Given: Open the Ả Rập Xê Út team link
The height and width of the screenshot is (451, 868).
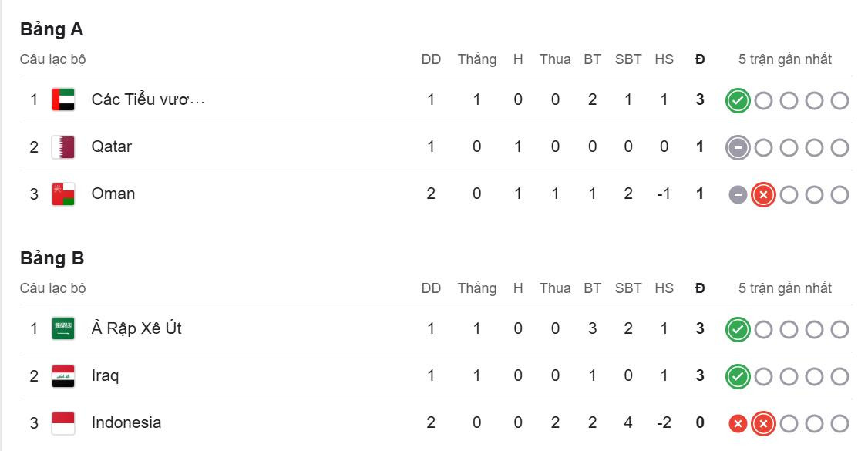Looking at the screenshot, I should pyautogui.click(x=136, y=328).
